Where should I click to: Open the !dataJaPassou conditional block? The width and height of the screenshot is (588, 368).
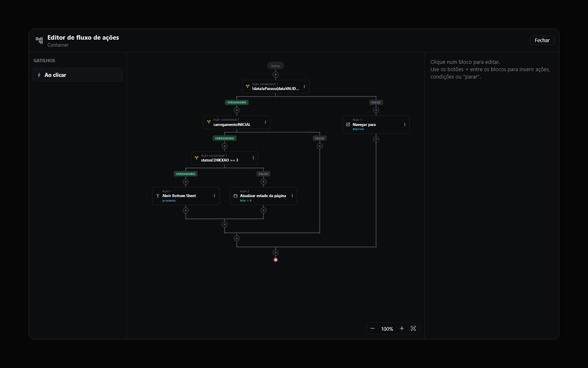pos(276,87)
